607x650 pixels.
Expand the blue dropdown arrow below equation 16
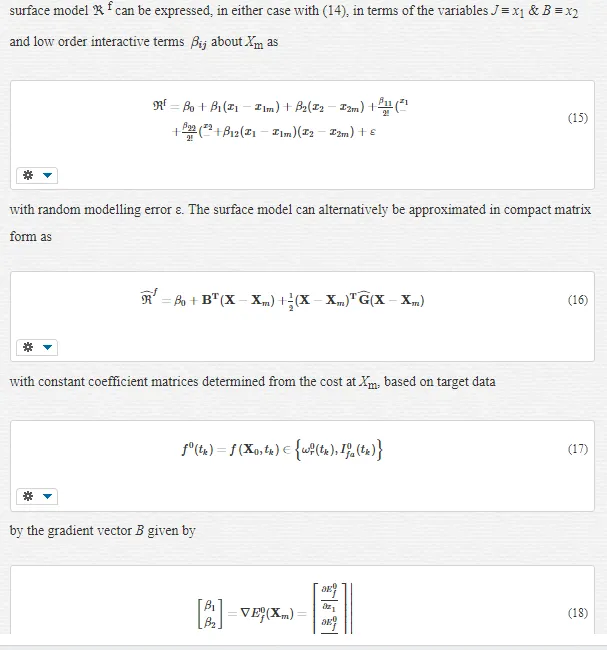click(x=48, y=347)
